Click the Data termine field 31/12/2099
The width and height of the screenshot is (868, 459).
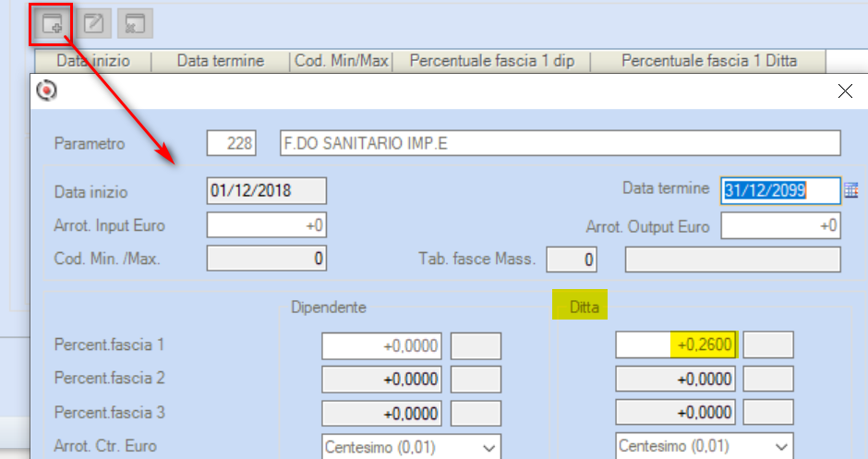coord(780,190)
